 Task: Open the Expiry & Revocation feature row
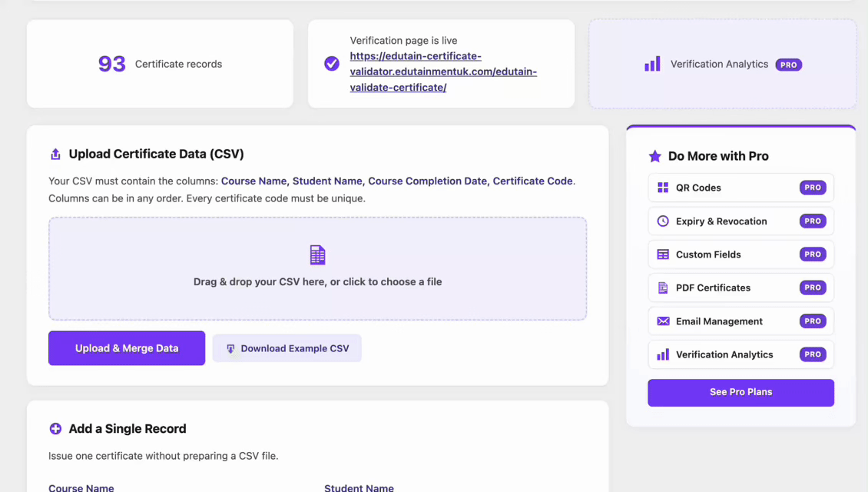(740, 221)
